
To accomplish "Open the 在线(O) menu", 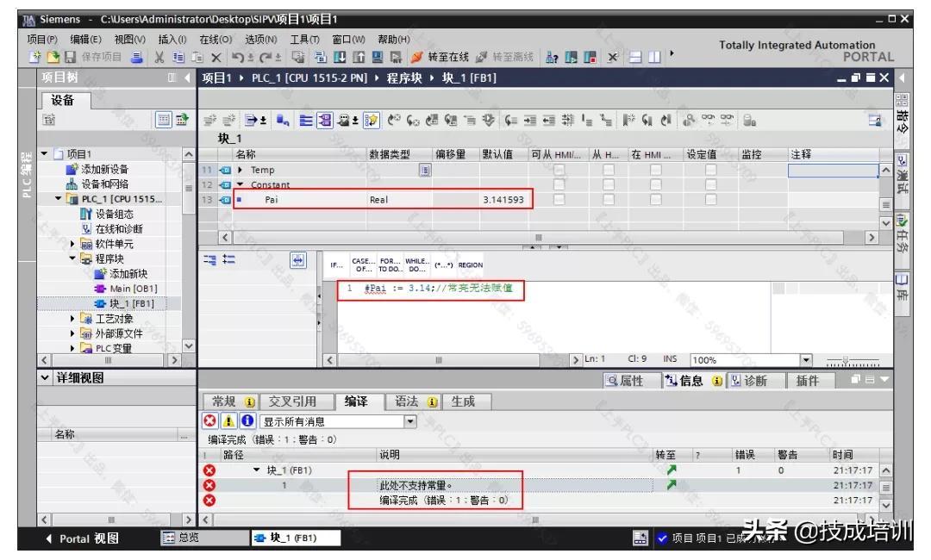I will pyautogui.click(x=216, y=39).
